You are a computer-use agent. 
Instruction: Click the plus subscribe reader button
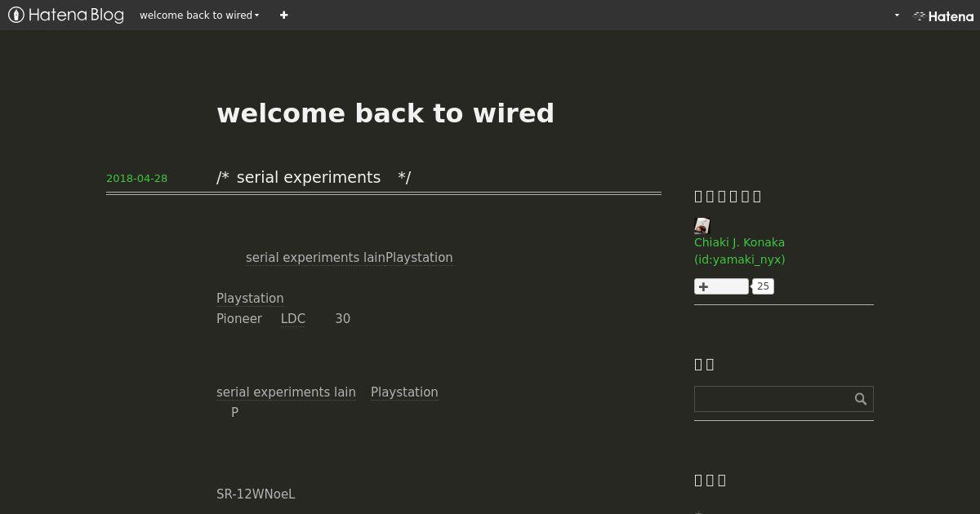coord(721,286)
